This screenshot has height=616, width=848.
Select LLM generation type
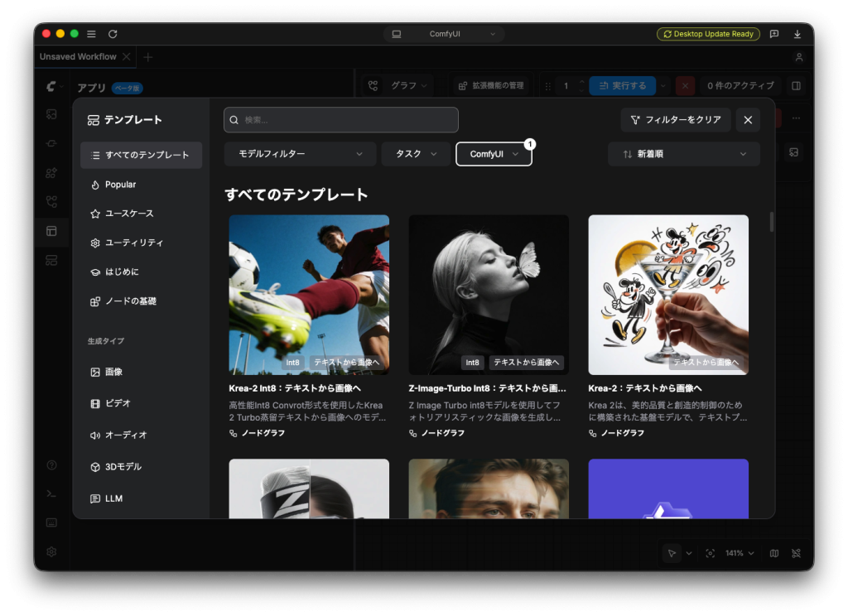coord(141,498)
